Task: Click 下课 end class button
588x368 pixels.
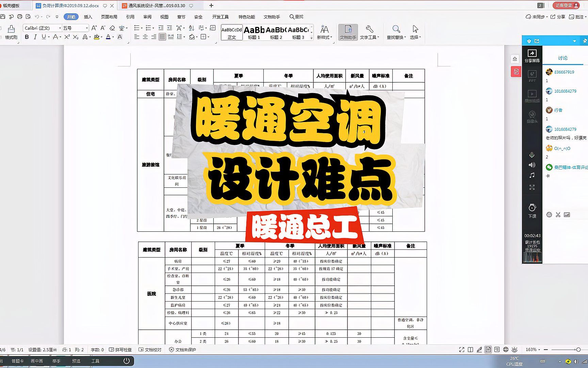Action: pos(532,211)
